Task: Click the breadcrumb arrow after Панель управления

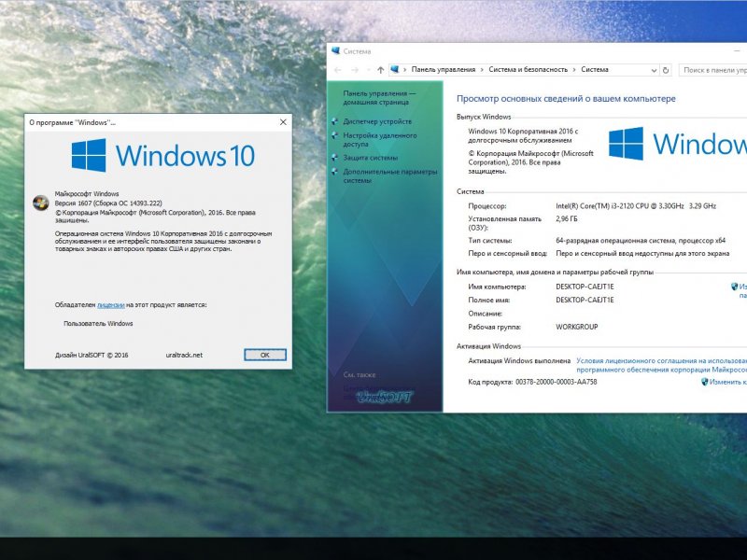Action: click(x=482, y=69)
